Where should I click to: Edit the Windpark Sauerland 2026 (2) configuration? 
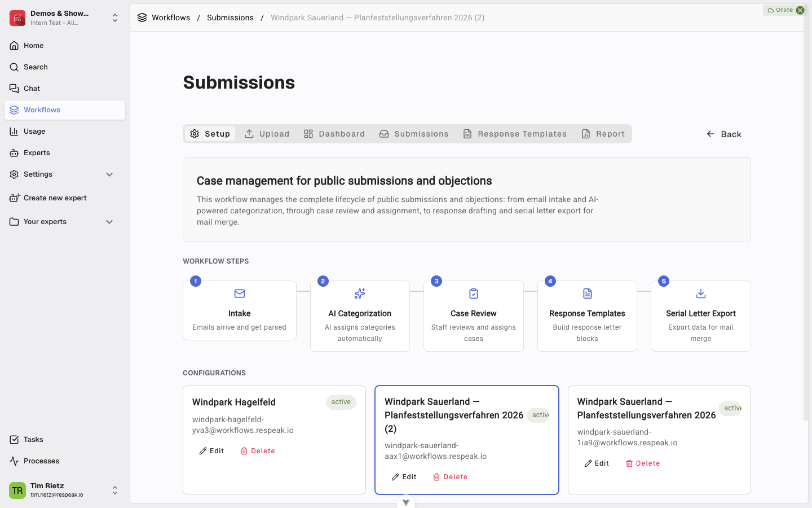click(x=404, y=477)
